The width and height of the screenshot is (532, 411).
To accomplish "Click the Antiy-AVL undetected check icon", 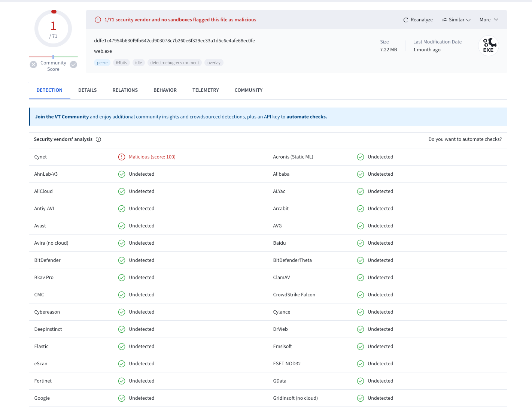I will (122, 209).
